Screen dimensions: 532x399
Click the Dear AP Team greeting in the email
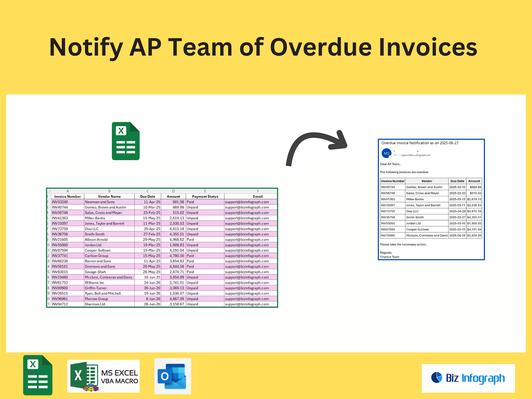(390, 164)
